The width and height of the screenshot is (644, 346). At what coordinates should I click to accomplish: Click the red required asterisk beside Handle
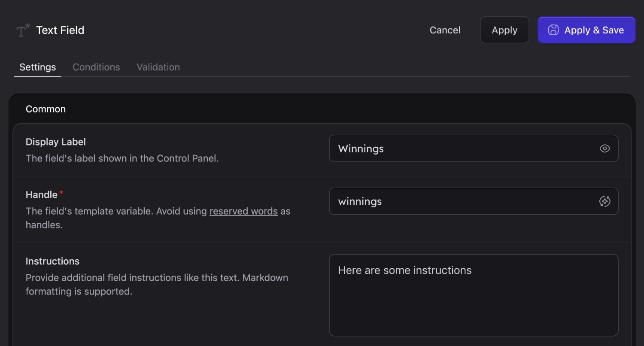pyautogui.click(x=61, y=193)
